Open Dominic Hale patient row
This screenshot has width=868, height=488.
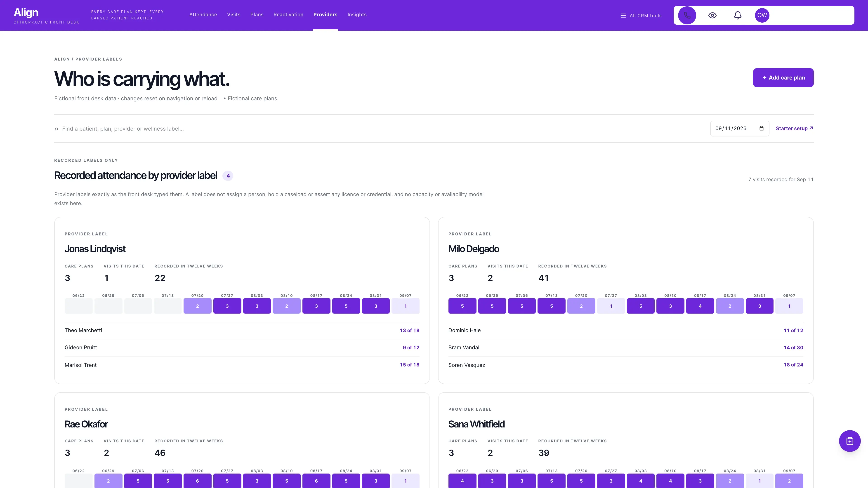626,330
